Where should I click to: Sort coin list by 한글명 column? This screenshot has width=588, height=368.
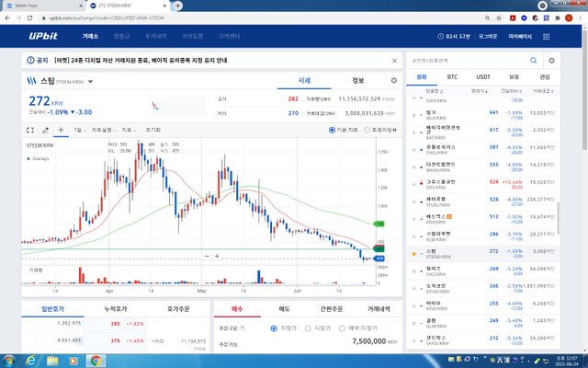435,91
